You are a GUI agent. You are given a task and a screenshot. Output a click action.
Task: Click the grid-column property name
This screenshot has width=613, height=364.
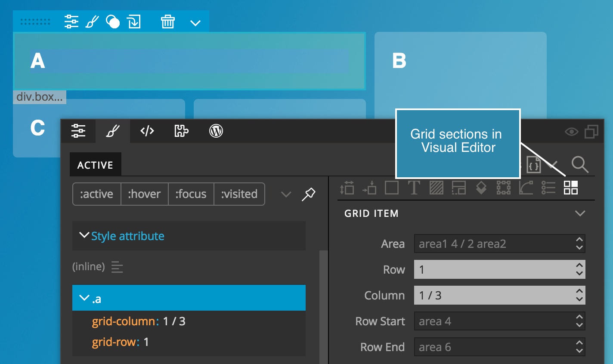point(124,321)
